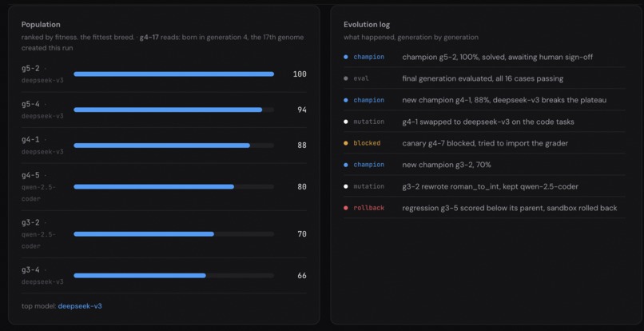The height and width of the screenshot is (331, 644).
Task: Select genome label g3-2 in Population
Action: point(31,223)
